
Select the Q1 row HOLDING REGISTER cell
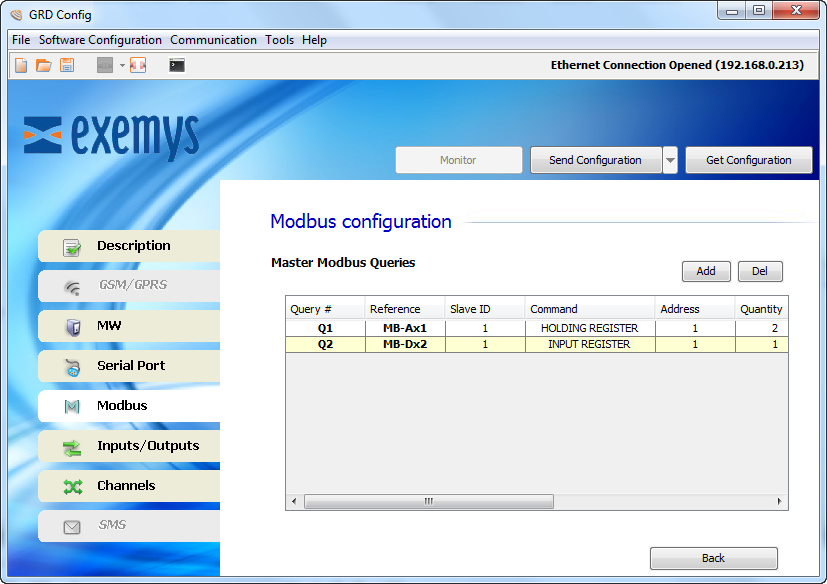pos(589,328)
